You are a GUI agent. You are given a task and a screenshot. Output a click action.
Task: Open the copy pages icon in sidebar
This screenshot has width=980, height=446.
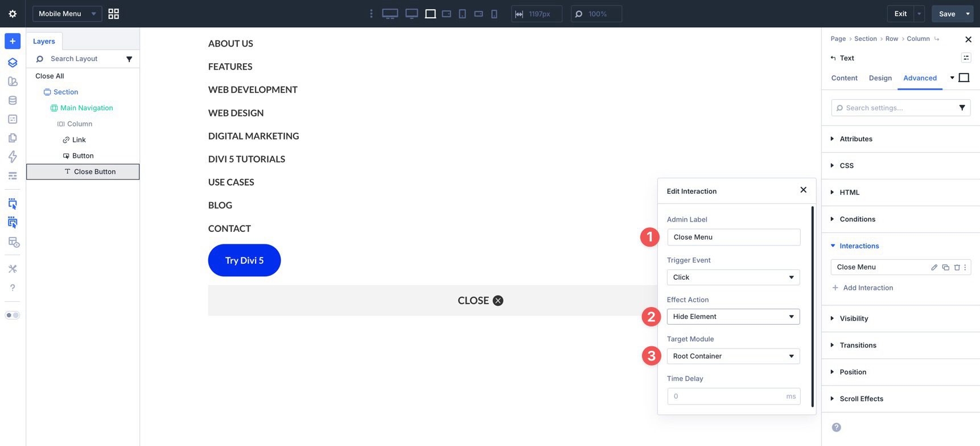pos(13,138)
